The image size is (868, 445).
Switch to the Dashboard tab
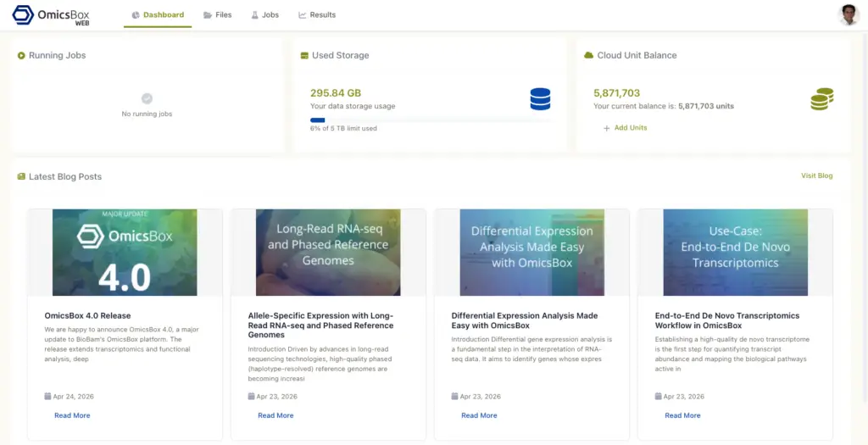158,15
